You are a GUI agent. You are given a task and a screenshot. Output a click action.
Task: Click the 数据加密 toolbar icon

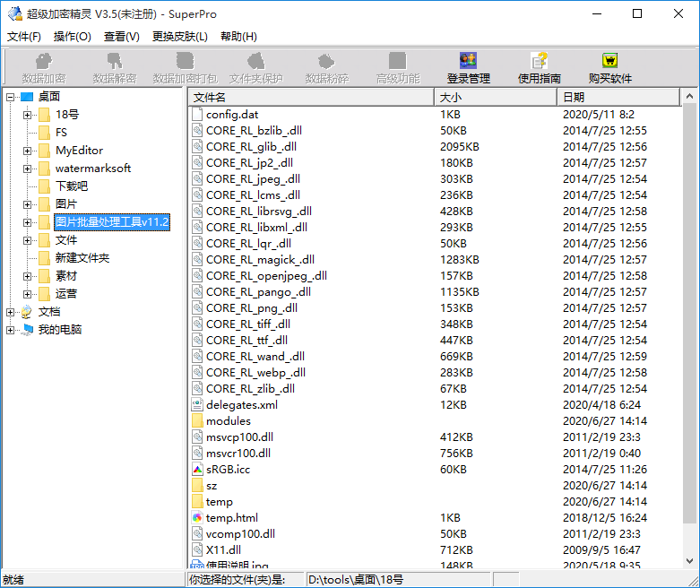(44, 61)
